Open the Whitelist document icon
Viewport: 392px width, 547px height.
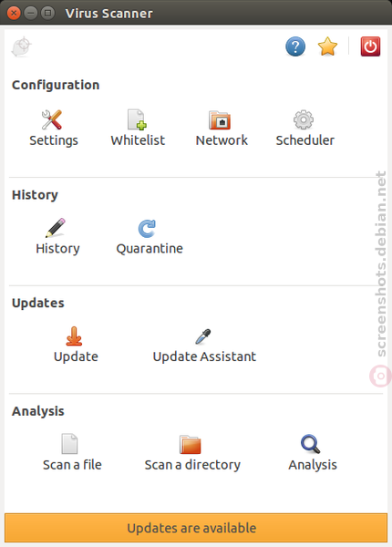pyautogui.click(x=137, y=120)
